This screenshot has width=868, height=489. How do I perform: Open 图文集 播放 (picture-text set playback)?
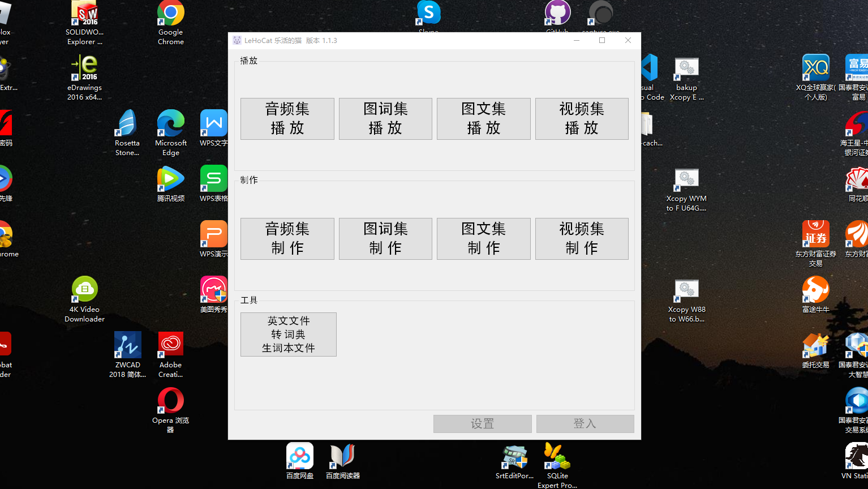483,118
